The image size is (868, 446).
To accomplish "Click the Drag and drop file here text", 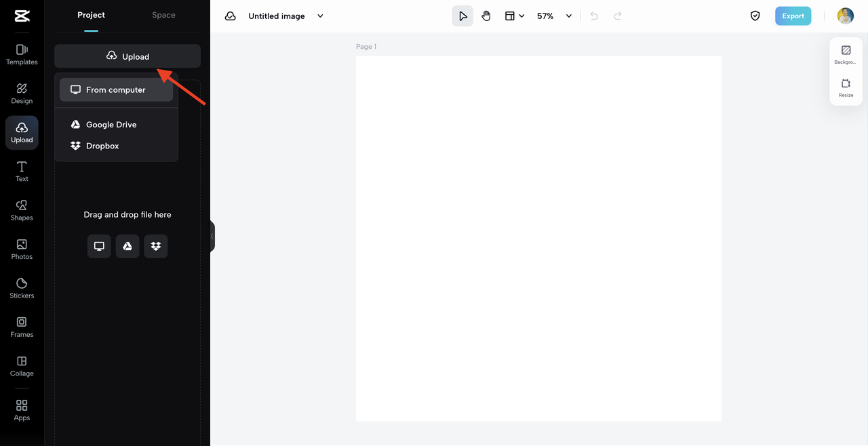I will click(x=127, y=214).
